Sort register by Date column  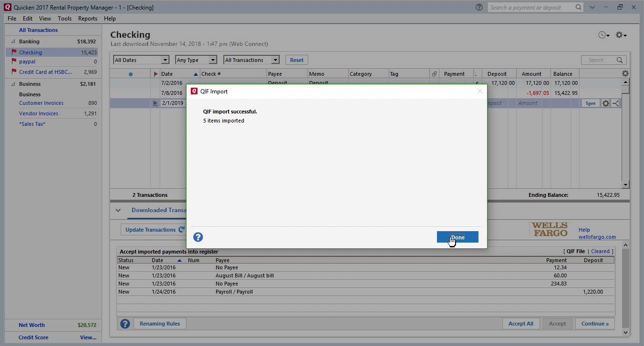pos(179,74)
